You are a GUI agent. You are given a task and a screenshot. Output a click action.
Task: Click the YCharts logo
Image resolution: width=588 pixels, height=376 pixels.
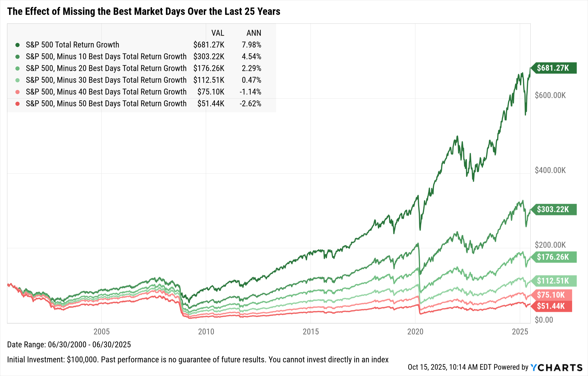coord(556,367)
